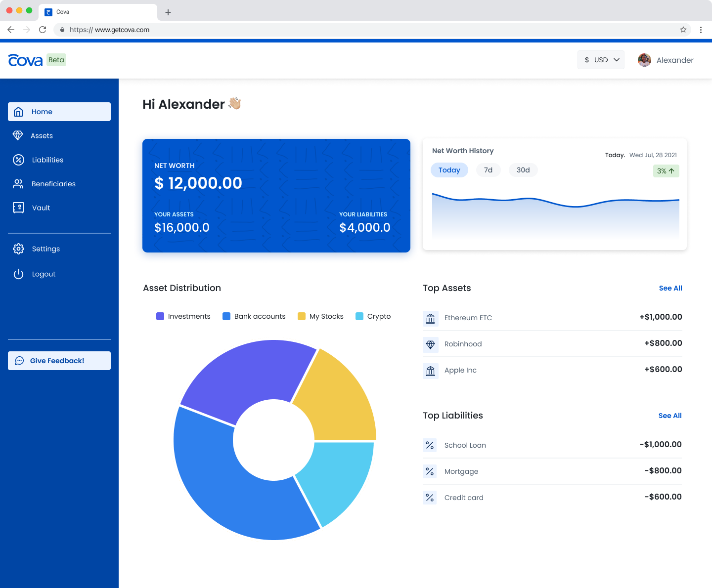Click the Alexander username in header

pyautogui.click(x=675, y=60)
